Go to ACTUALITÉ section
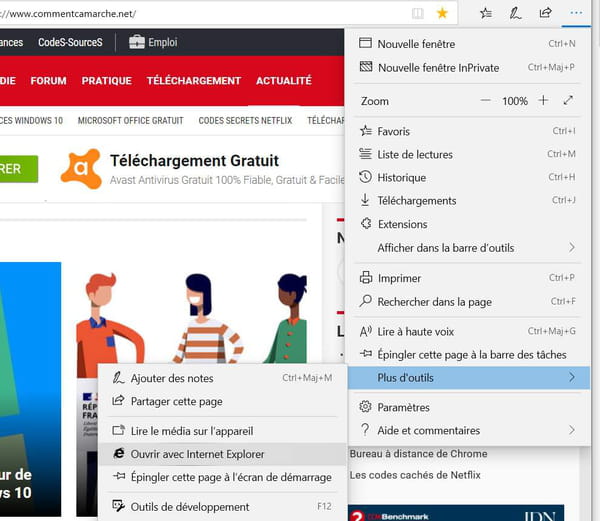The image size is (600, 521). (284, 81)
